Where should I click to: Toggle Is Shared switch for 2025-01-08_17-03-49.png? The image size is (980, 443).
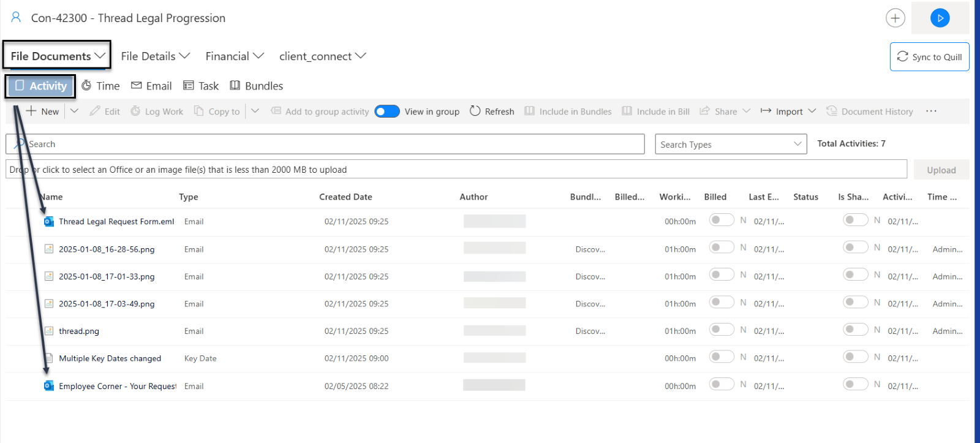pos(856,302)
